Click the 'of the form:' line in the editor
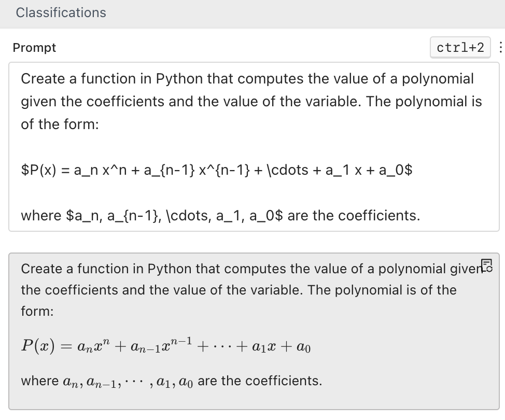This screenshot has height=420, width=505. [x=60, y=124]
